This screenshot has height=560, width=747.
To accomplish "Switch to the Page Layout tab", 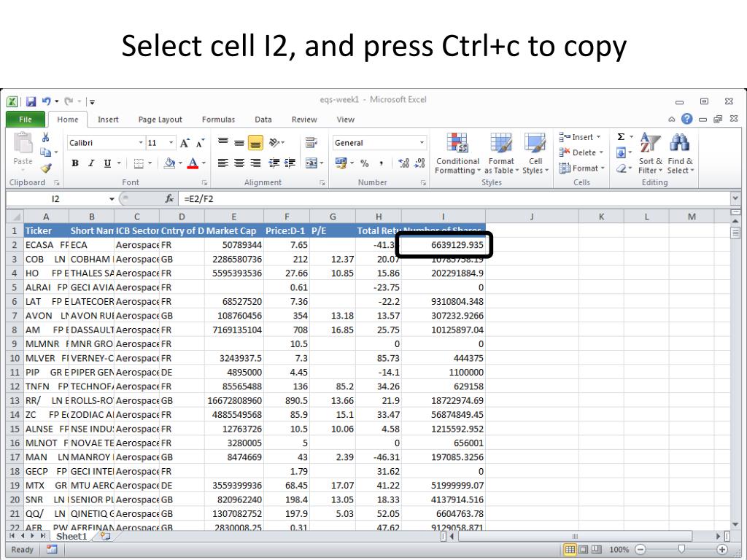I will 160,120.
